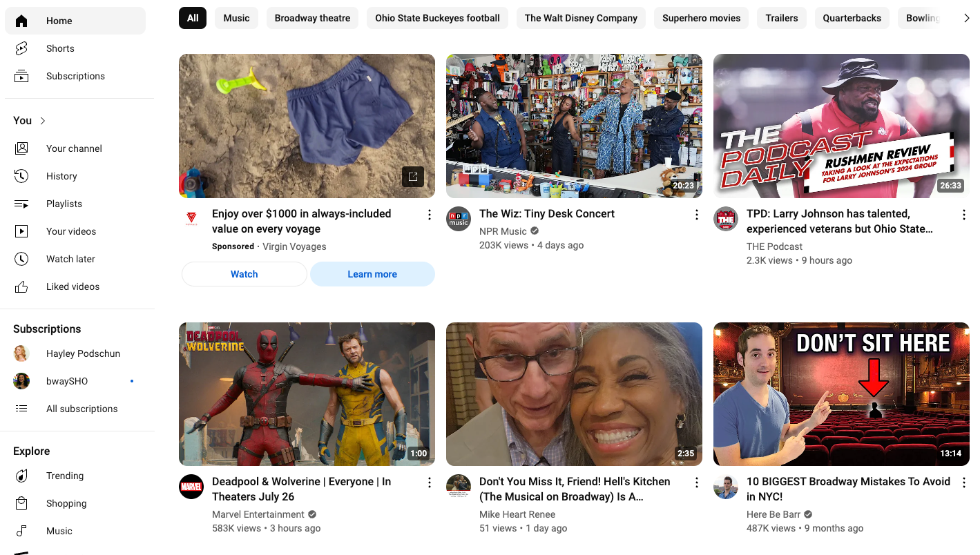This screenshot has width=980, height=555.
Task: Select the Broadway theatre filter chip
Action: [312, 18]
